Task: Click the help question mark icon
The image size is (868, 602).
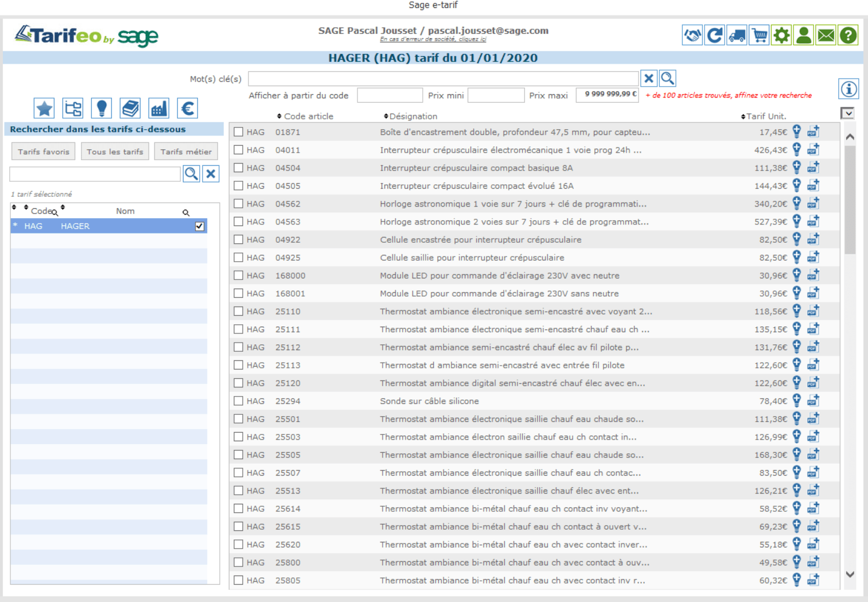Action: coord(848,35)
